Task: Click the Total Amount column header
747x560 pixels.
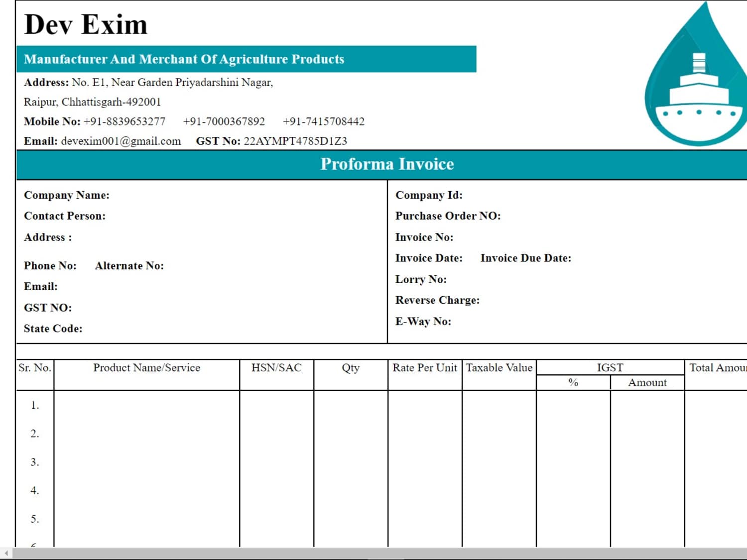Action: click(x=718, y=368)
